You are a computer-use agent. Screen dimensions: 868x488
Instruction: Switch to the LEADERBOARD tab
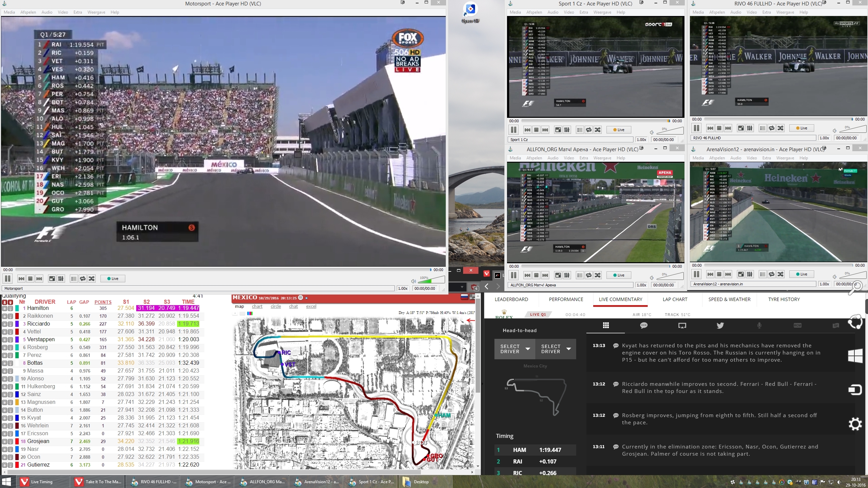click(x=511, y=299)
